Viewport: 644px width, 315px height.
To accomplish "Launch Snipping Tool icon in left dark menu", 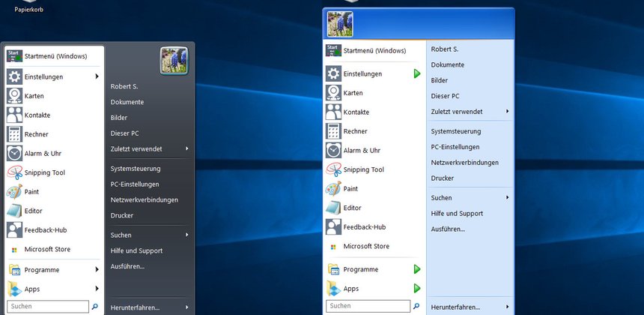I will click(x=14, y=172).
